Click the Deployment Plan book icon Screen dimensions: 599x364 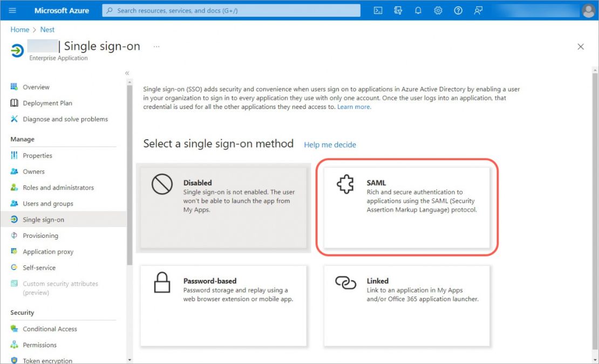coord(14,102)
